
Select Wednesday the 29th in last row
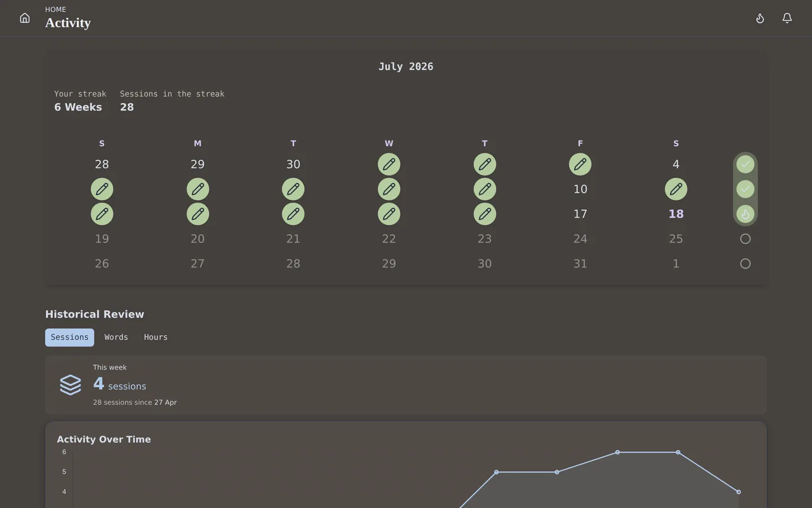(x=389, y=264)
